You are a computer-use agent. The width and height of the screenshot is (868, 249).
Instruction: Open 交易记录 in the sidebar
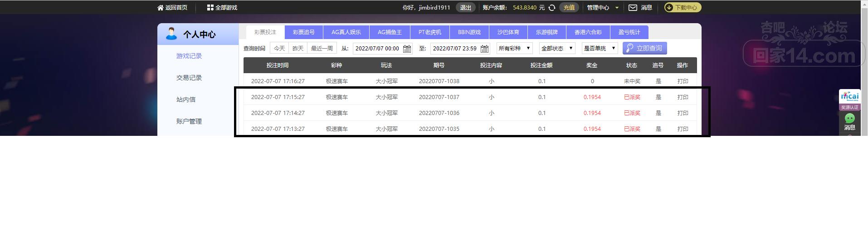tap(189, 78)
